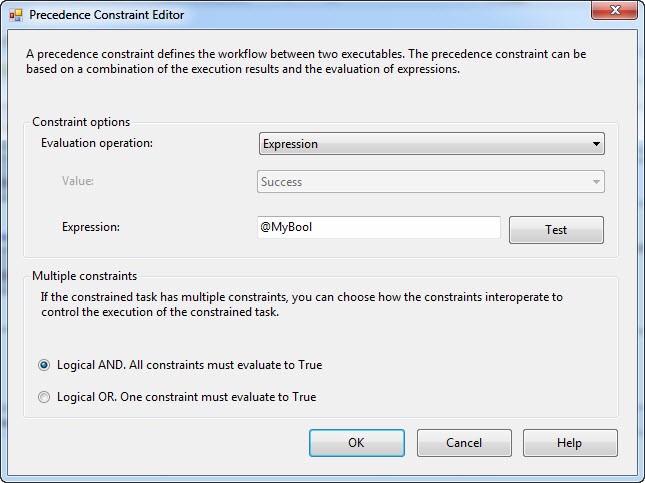Screen dimensions: 645x483
Task: Click the "Multiple constraints" group heading
Action: pos(84,275)
